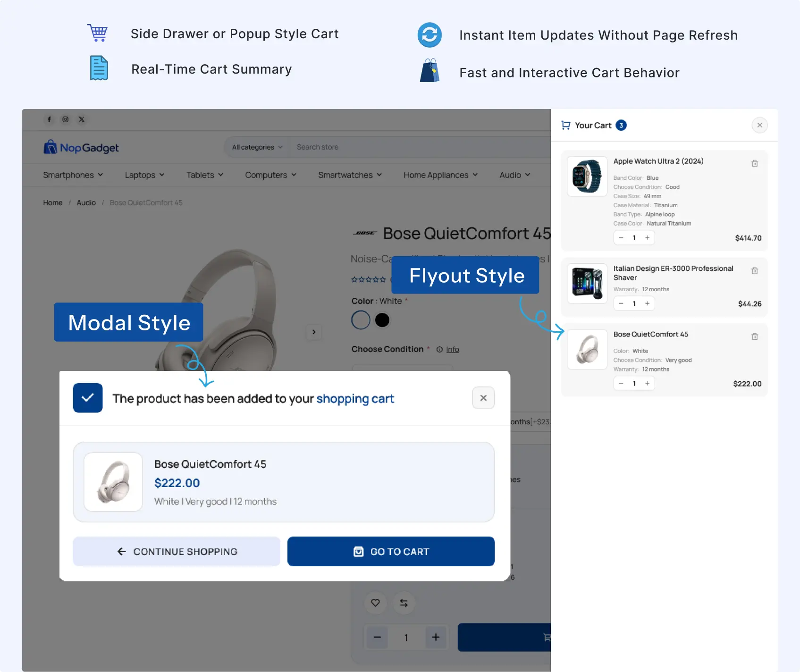This screenshot has height=672, width=800.
Task: Open Bose headphone image in modal
Action: [113, 482]
